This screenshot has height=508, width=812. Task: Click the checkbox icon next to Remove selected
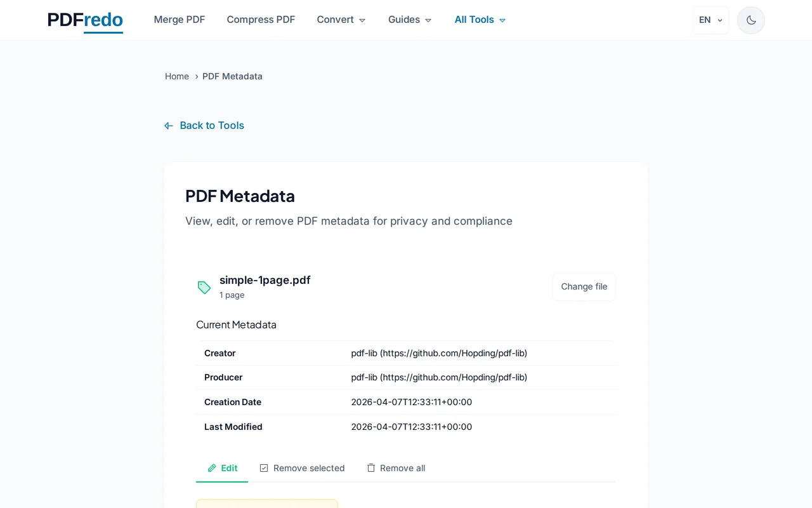263,467
